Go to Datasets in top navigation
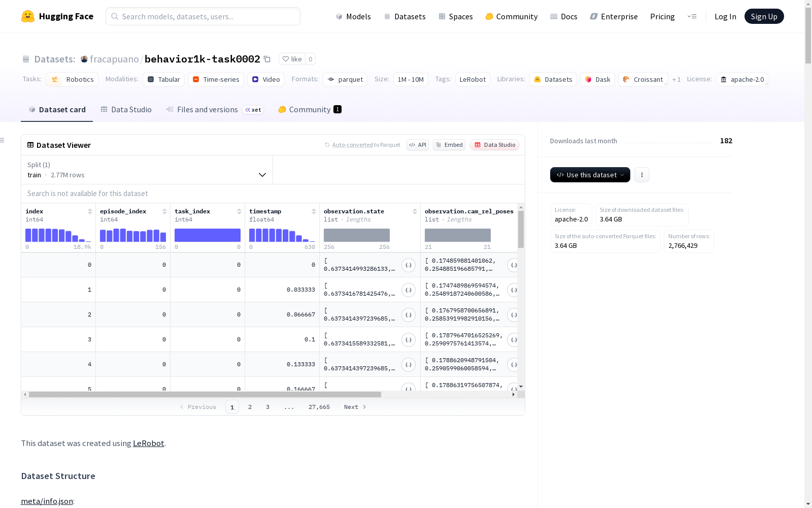The height and width of the screenshot is (508, 812). [404, 16]
